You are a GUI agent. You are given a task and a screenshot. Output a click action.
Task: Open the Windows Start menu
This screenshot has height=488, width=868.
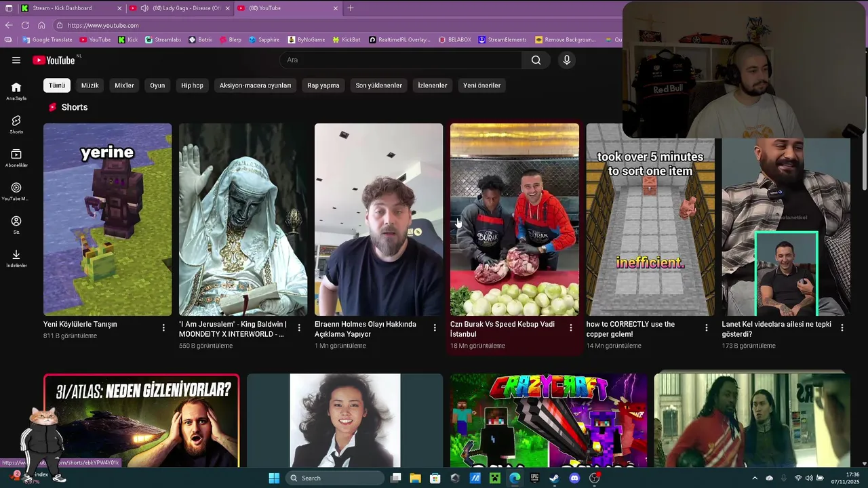point(274,478)
